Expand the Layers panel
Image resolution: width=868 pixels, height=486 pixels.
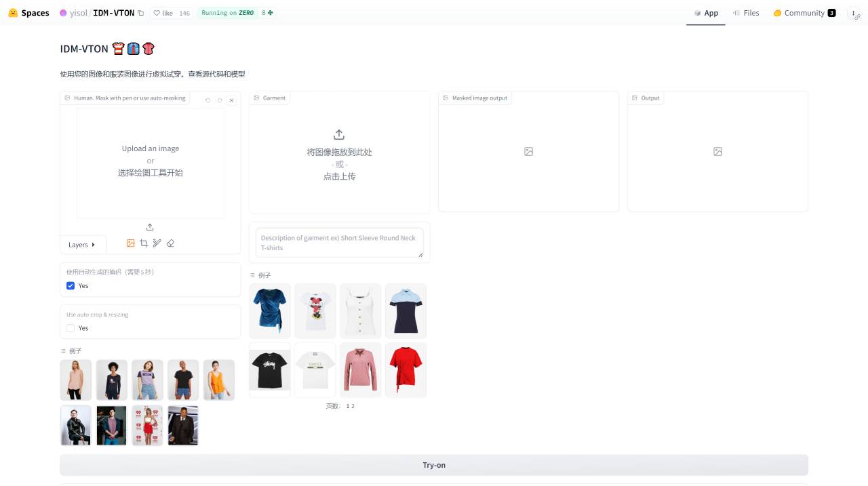pyautogui.click(x=82, y=245)
